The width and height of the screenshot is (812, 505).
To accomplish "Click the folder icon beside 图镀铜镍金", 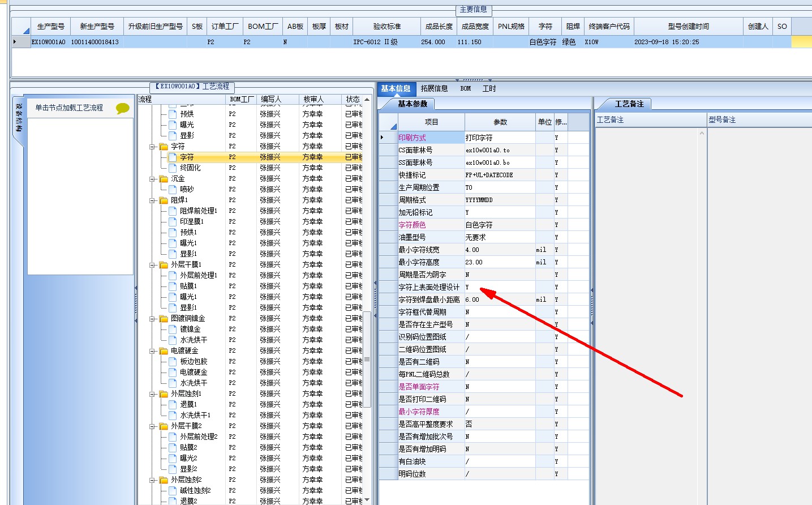I will tap(164, 319).
